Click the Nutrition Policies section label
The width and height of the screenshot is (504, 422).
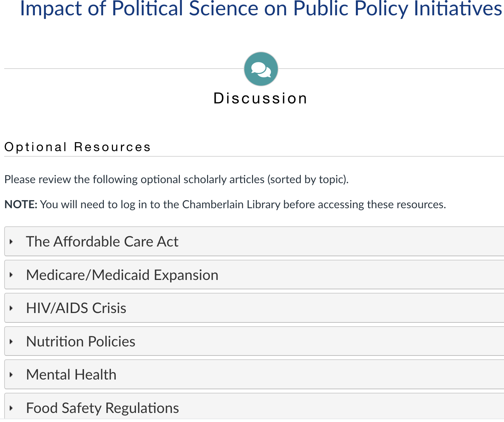[x=81, y=342]
